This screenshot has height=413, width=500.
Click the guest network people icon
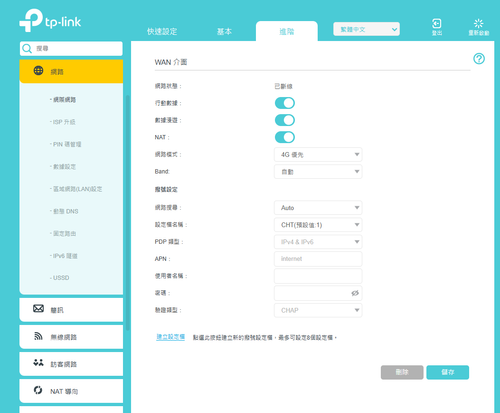click(38, 363)
